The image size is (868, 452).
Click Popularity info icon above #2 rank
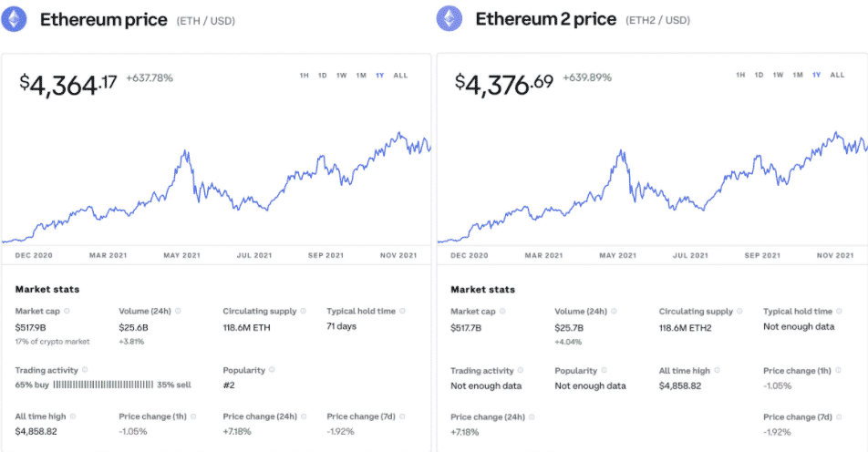(271, 371)
